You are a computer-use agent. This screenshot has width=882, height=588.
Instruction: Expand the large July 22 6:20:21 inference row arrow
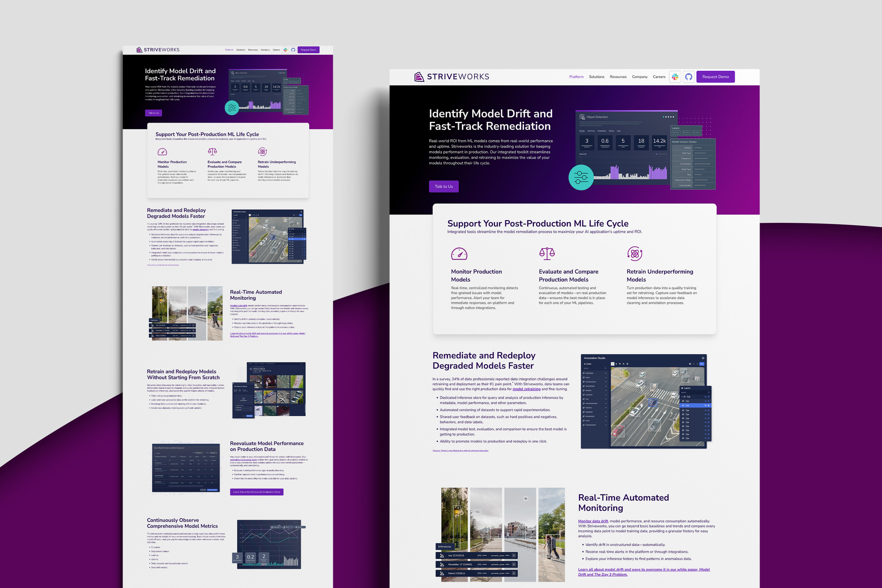coord(514,555)
